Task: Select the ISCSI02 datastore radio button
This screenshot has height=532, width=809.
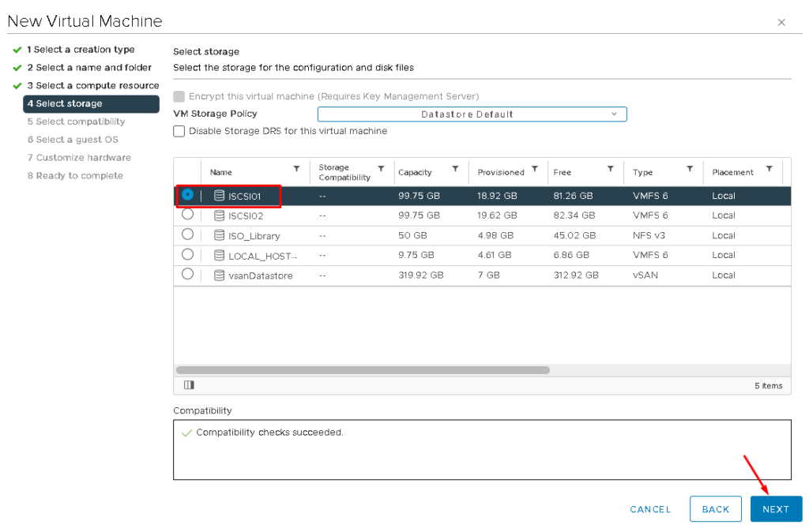Action: [x=187, y=214]
